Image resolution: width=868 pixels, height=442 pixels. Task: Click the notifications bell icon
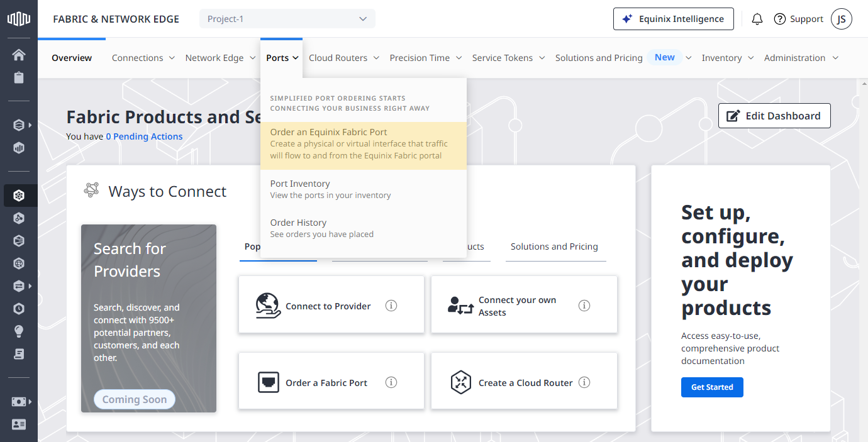pyautogui.click(x=757, y=19)
